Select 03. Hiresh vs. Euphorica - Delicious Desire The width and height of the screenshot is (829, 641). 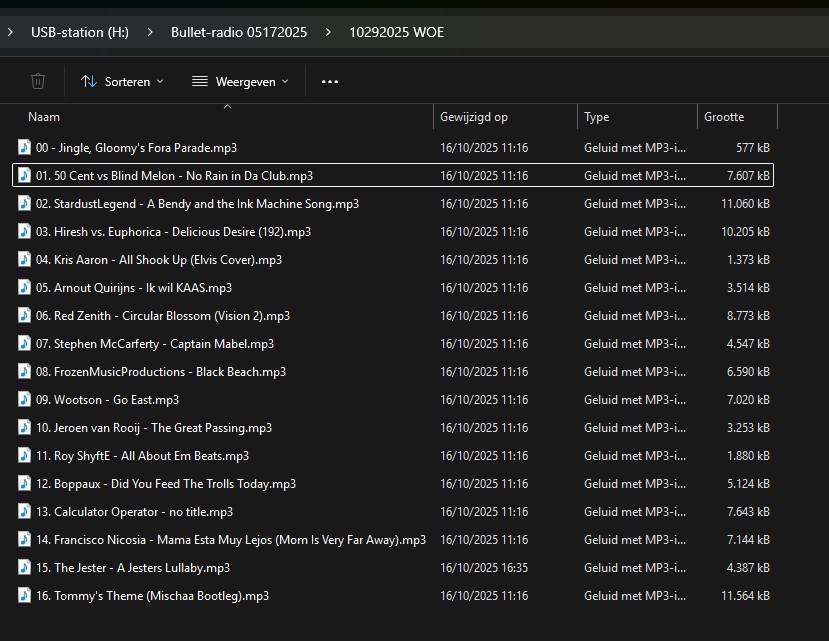tap(173, 232)
